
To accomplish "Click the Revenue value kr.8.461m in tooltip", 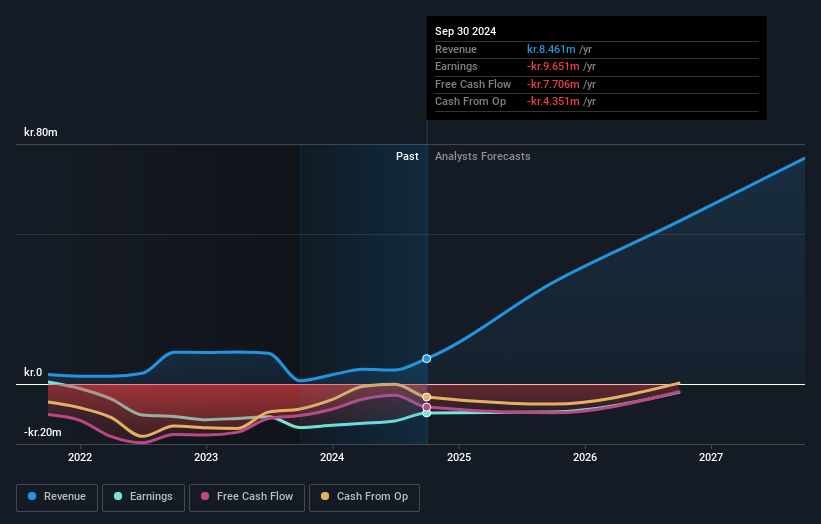I will [x=551, y=49].
